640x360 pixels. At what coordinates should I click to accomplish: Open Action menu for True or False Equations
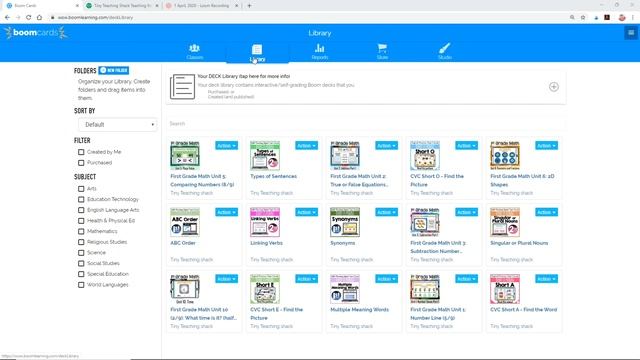(x=386, y=146)
